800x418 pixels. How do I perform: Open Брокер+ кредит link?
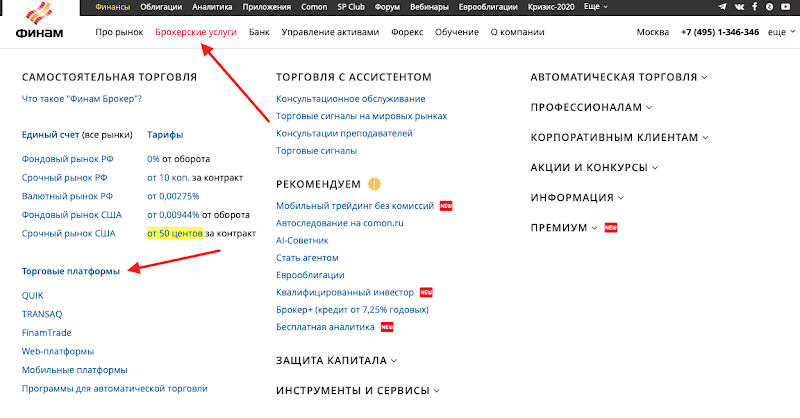(352, 310)
